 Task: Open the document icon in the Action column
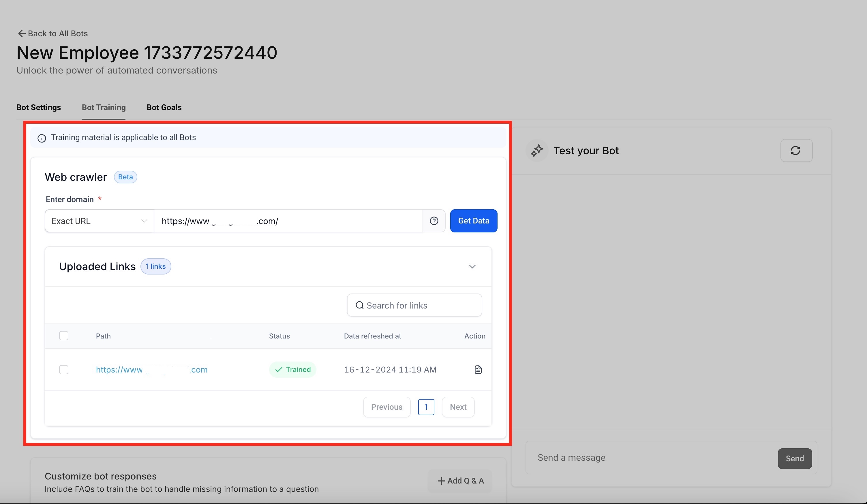pos(478,369)
